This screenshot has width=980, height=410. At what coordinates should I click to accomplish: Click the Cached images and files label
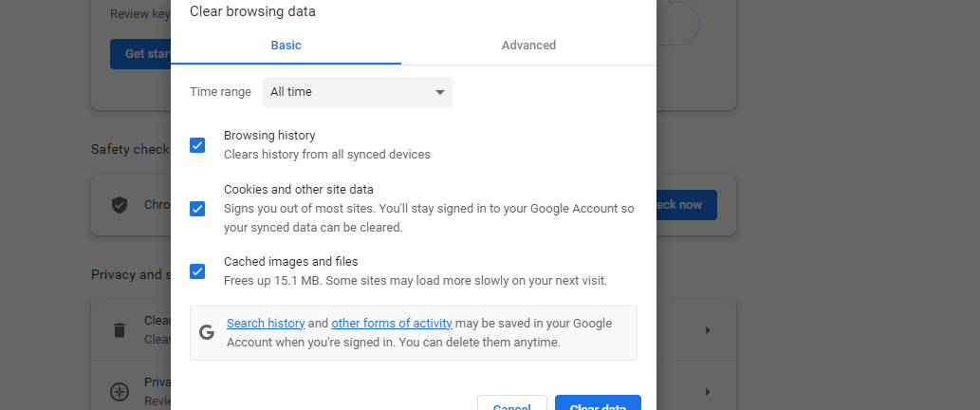point(290,262)
